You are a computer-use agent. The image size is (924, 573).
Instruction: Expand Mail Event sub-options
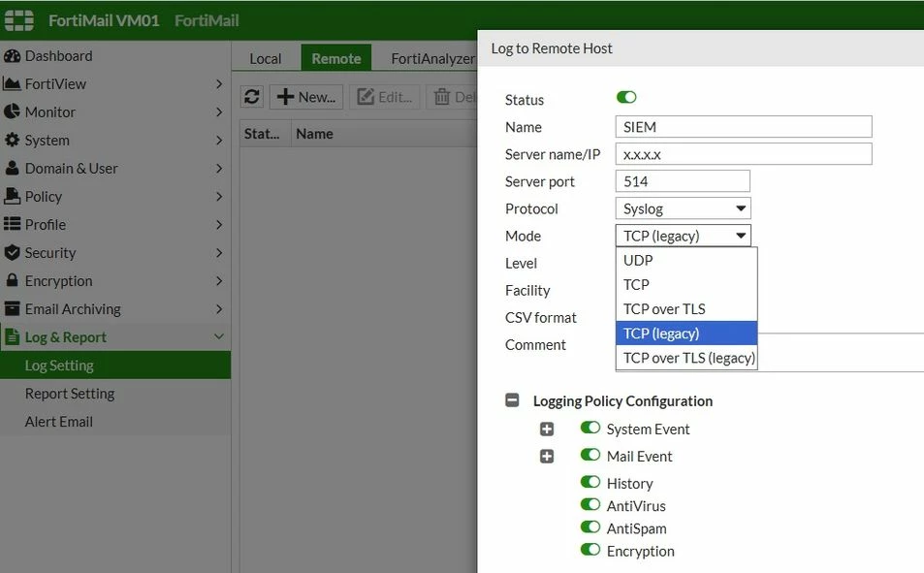547,456
